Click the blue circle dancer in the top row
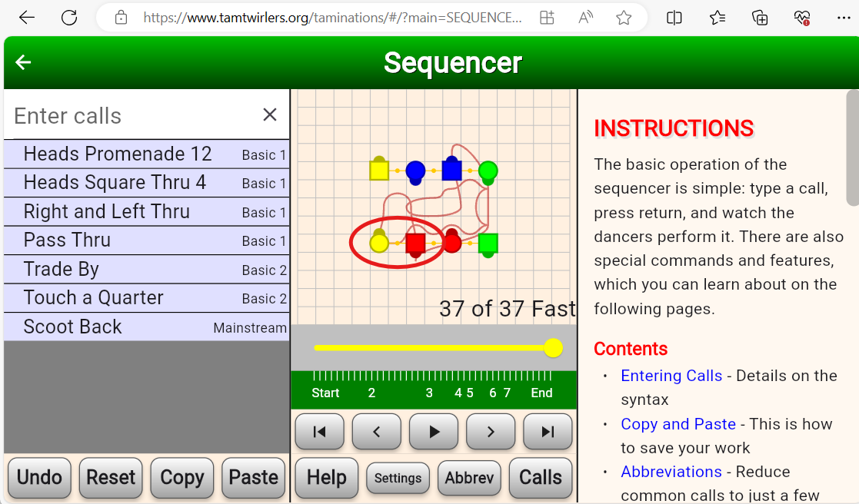 415,172
